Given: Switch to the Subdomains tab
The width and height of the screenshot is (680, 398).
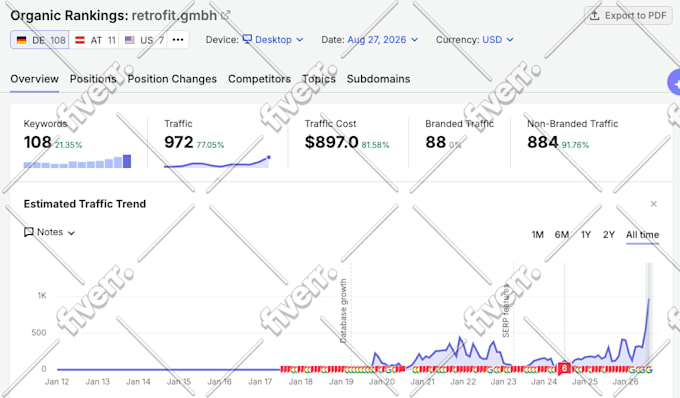Looking at the screenshot, I should (x=378, y=79).
